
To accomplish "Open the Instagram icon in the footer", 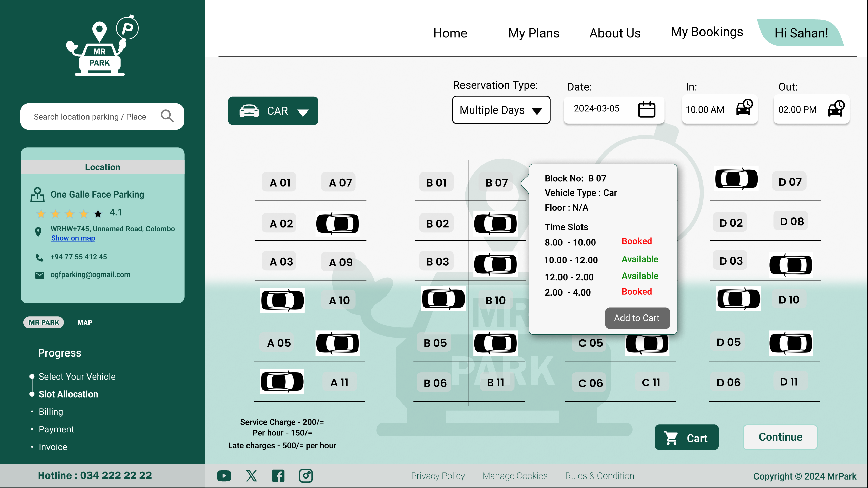I will (x=305, y=475).
